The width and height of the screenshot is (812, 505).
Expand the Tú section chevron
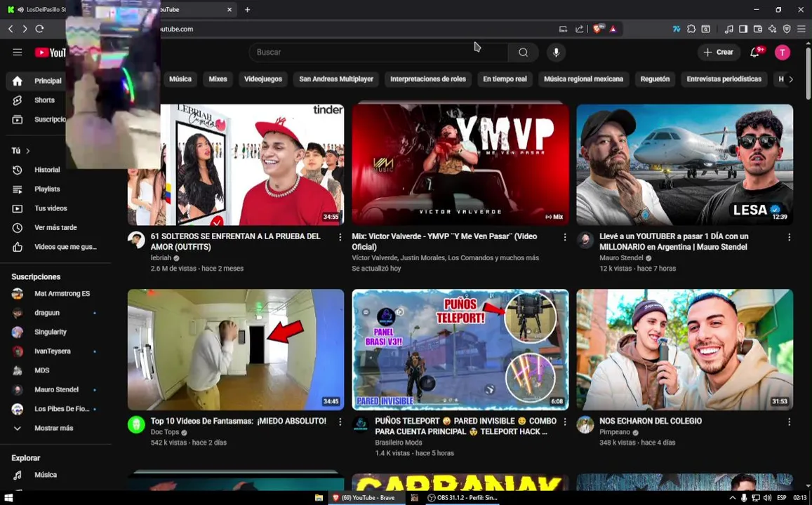click(x=28, y=151)
